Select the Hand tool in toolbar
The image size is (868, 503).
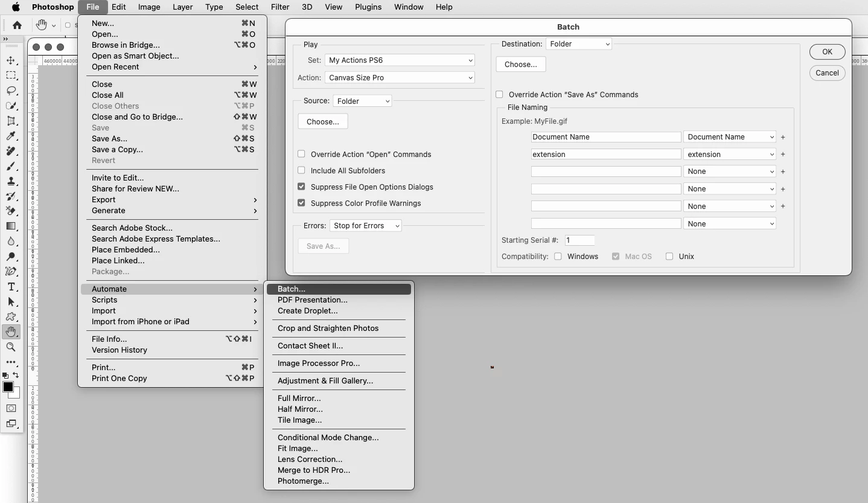point(11,332)
